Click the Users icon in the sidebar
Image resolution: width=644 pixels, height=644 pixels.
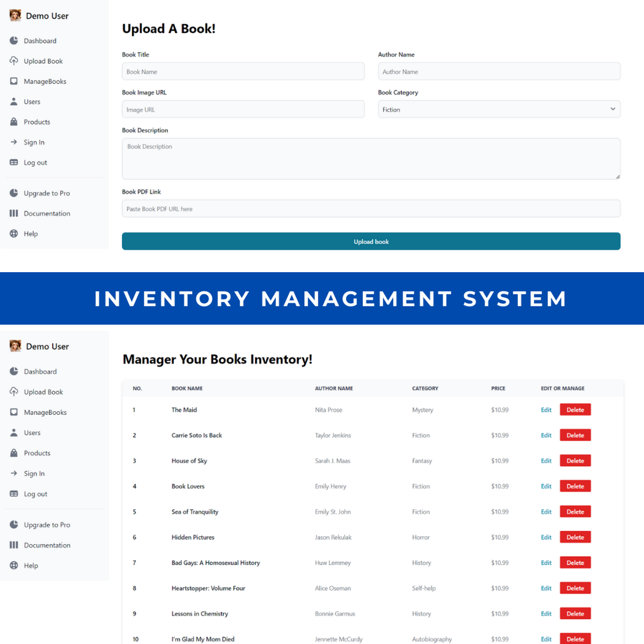coord(13,101)
